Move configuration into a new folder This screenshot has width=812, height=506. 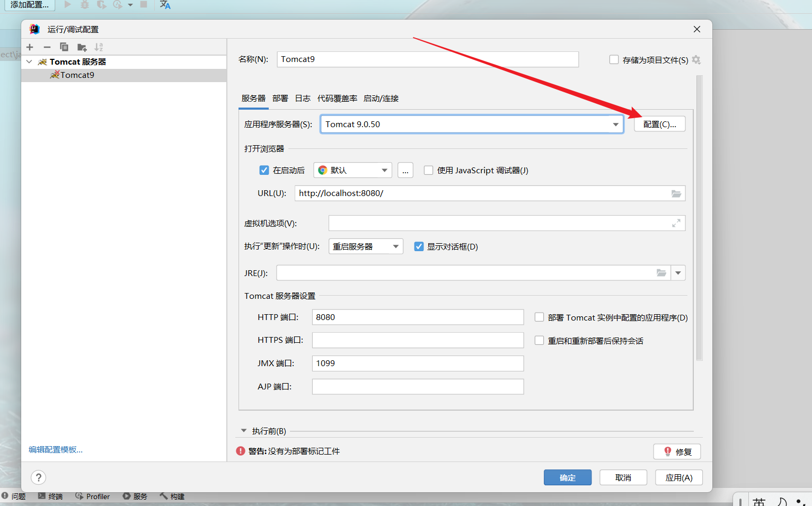82,47
